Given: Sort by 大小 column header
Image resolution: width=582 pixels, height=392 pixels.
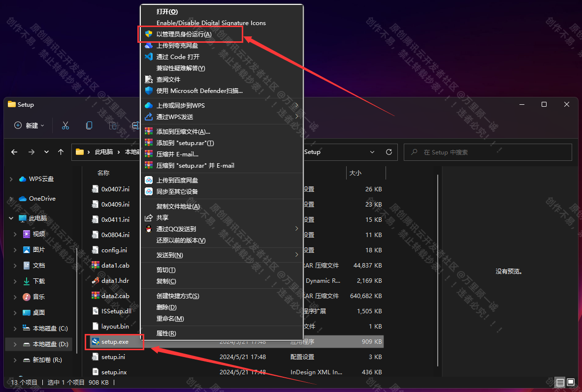Looking at the screenshot, I should click(x=355, y=173).
